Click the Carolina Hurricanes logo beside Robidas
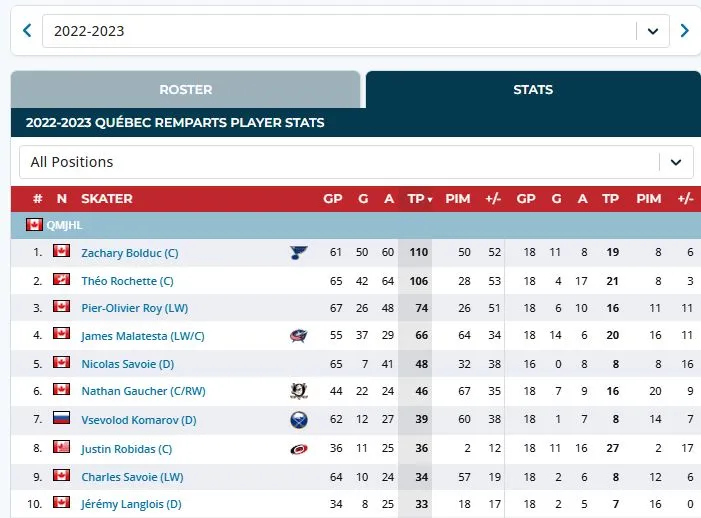 coord(298,448)
